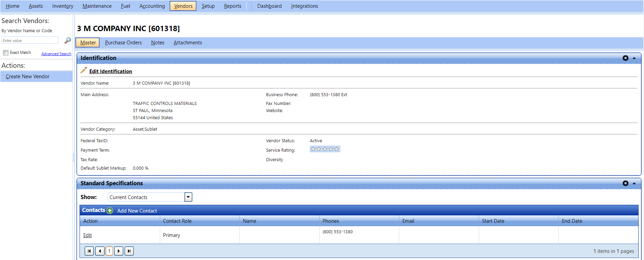The image size is (644, 260).
Task: Open the Integrations menu item
Action: pos(304,6)
